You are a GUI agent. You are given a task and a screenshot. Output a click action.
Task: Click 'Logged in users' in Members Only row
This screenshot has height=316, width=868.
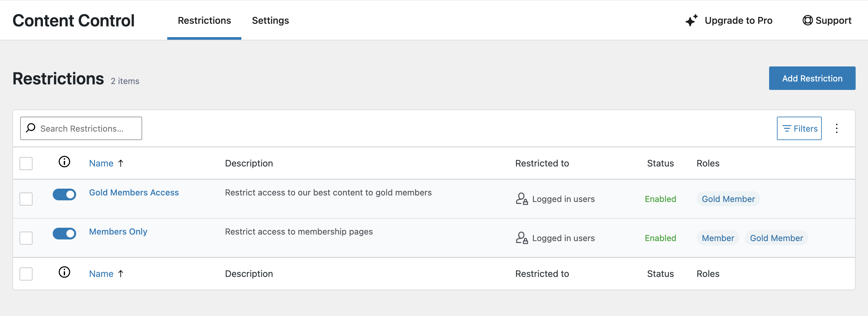[x=563, y=238]
